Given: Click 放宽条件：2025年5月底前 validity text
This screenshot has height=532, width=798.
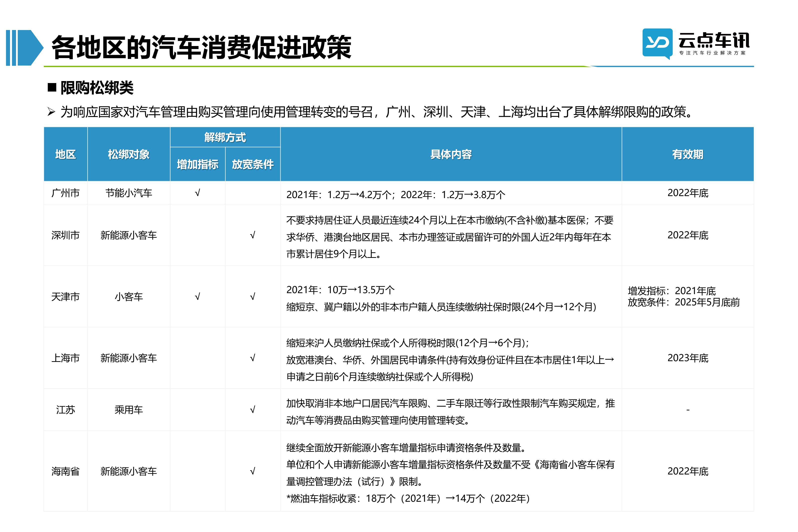Looking at the screenshot, I should click(x=684, y=302).
